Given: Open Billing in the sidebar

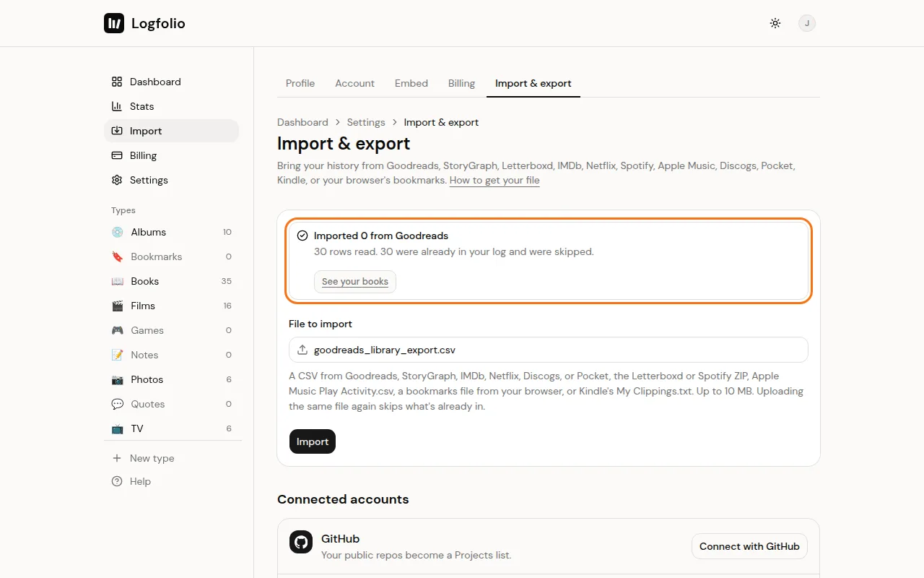Looking at the screenshot, I should point(171,155).
